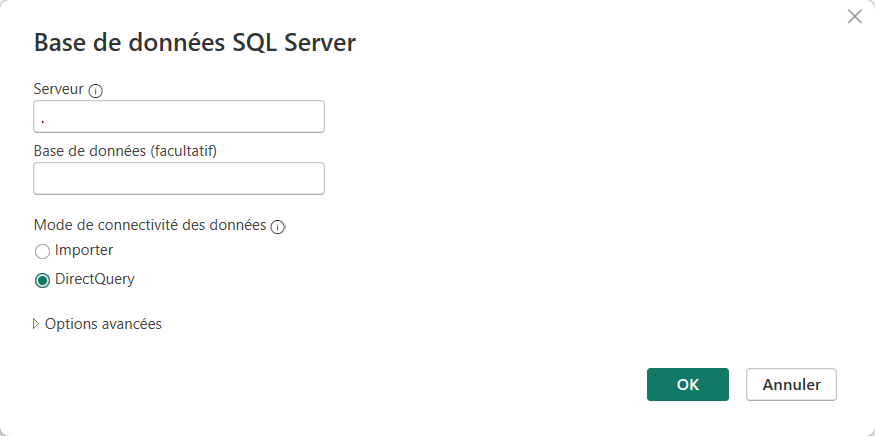Select the Importer radio button
875x436 pixels.
click(x=42, y=252)
